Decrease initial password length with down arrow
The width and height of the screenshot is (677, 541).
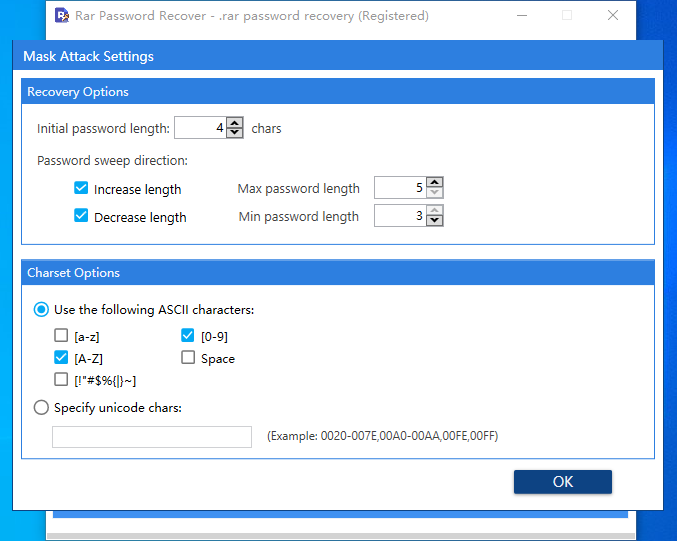(235, 132)
